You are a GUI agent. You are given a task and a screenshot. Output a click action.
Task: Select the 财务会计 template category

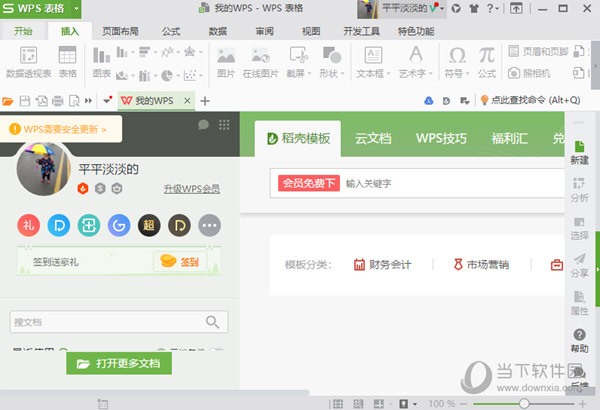pos(382,265)
